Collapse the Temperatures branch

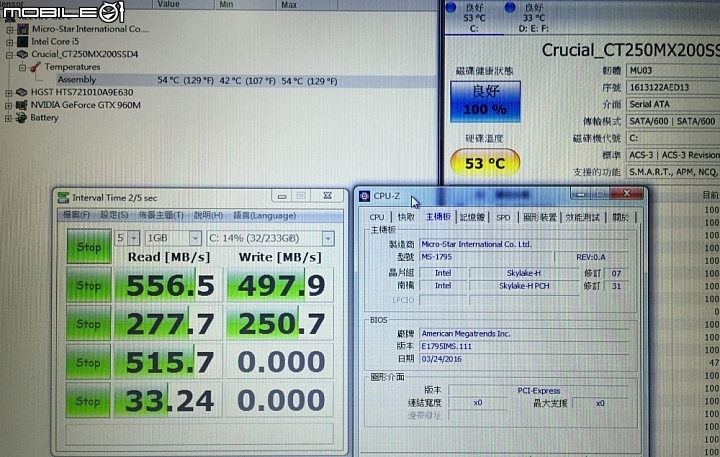(22, 68)
